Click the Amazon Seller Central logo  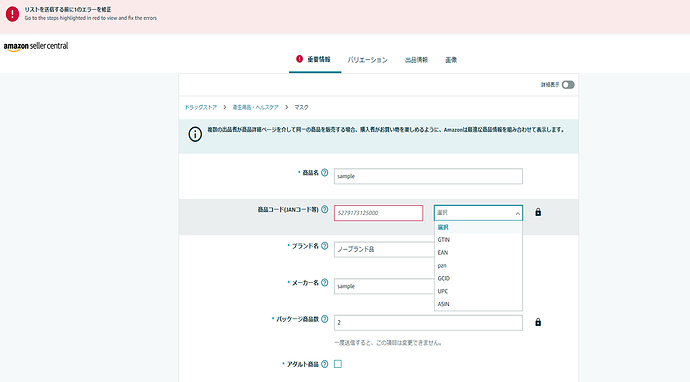click(x=36, y=46)
